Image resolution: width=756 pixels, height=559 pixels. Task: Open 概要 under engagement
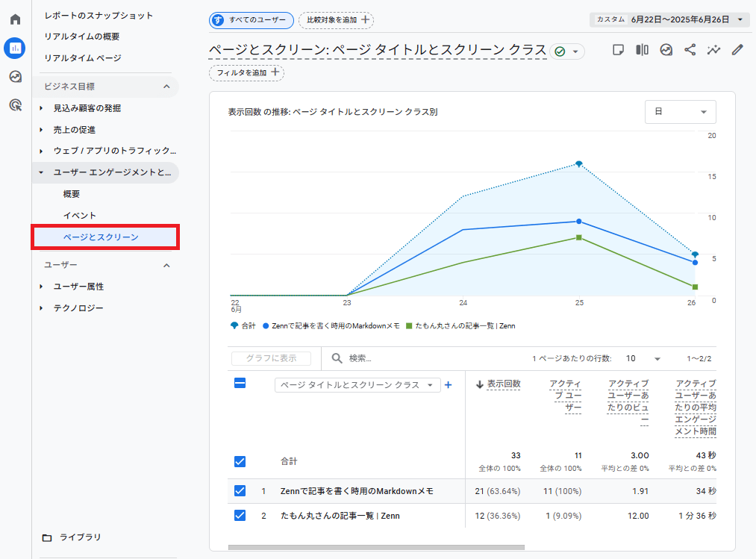pos(72,194)
